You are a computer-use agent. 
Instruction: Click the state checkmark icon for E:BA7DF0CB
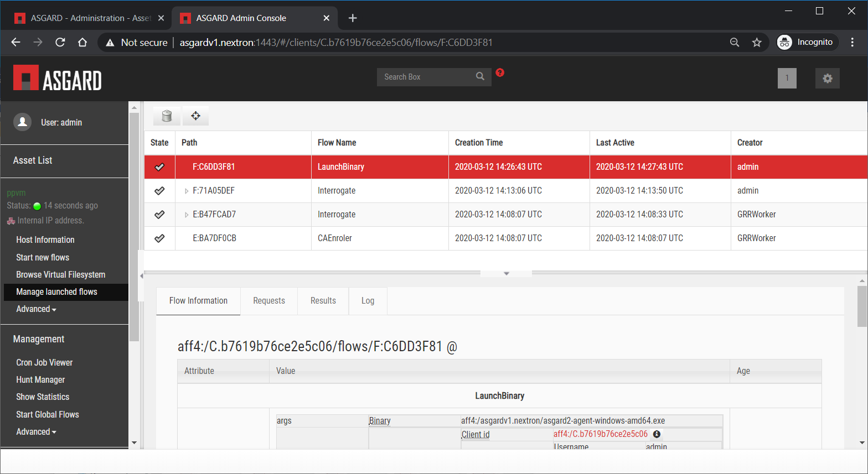pyautogui.click(x=159, y=238)
